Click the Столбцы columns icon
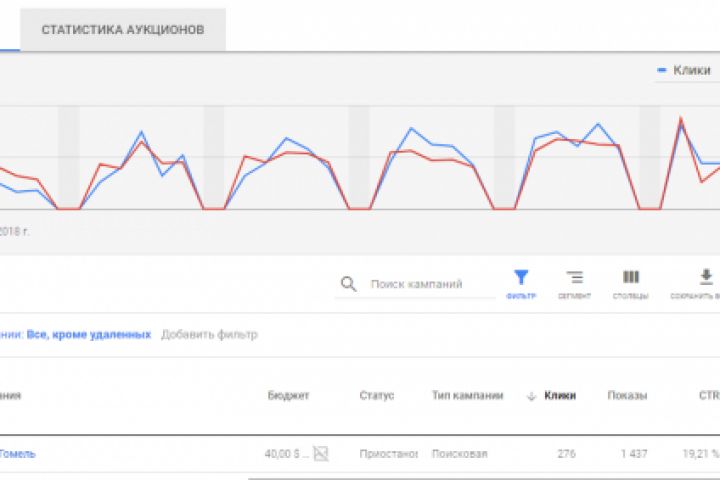 631,278
